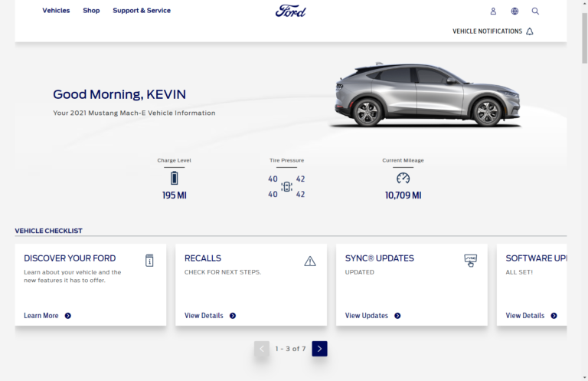Click the Recalls View Details arrow icon

click(x=233, y=316)
